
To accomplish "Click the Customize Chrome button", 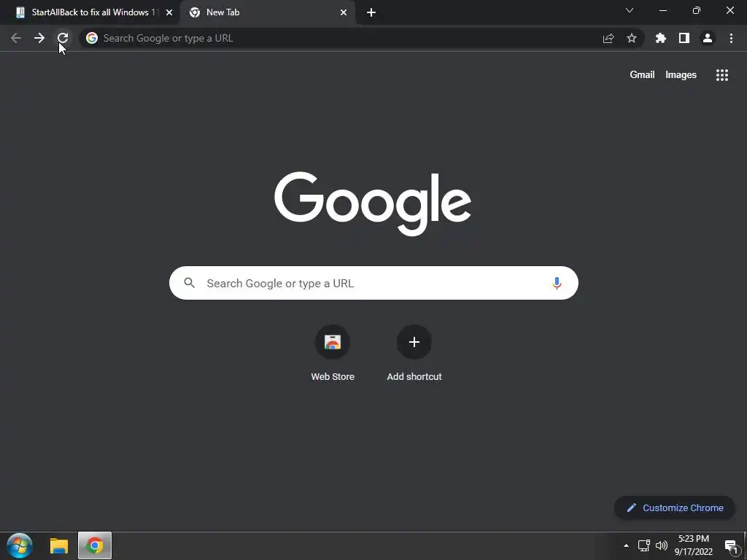I will point(675,507).
